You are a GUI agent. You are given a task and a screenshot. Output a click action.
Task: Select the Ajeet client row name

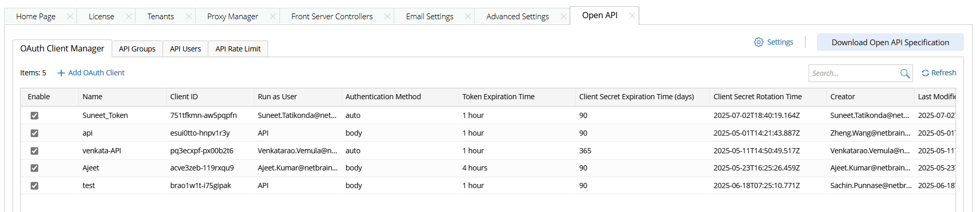[x=91, y=168]
